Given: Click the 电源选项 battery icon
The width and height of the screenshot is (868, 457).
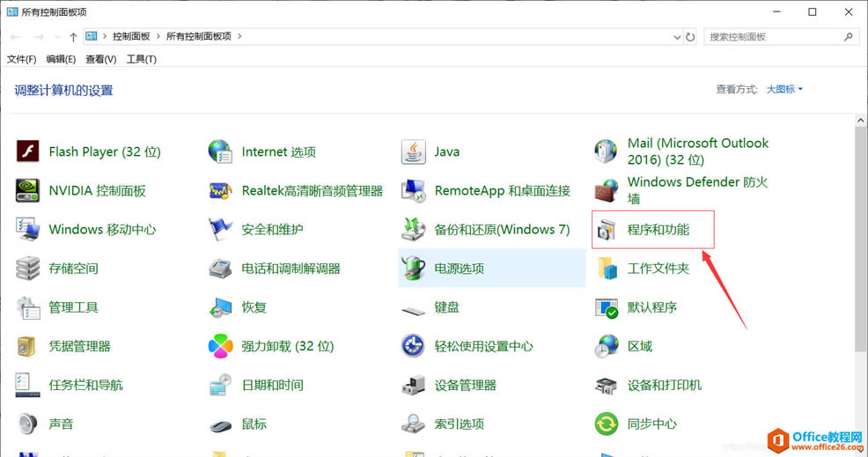Looking at the screenshot, I should (x=414, y=269).
